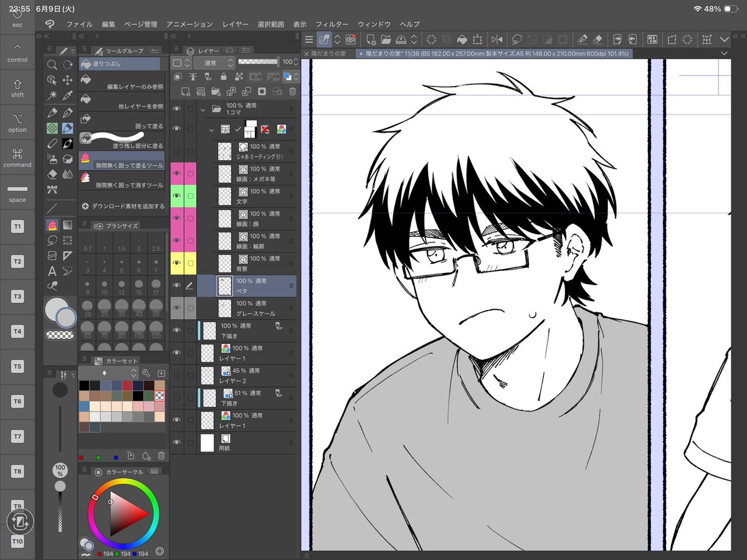Open the hamburger menu in command bar
This screenshot has width=747, height=560.
[x=309, y=39]
